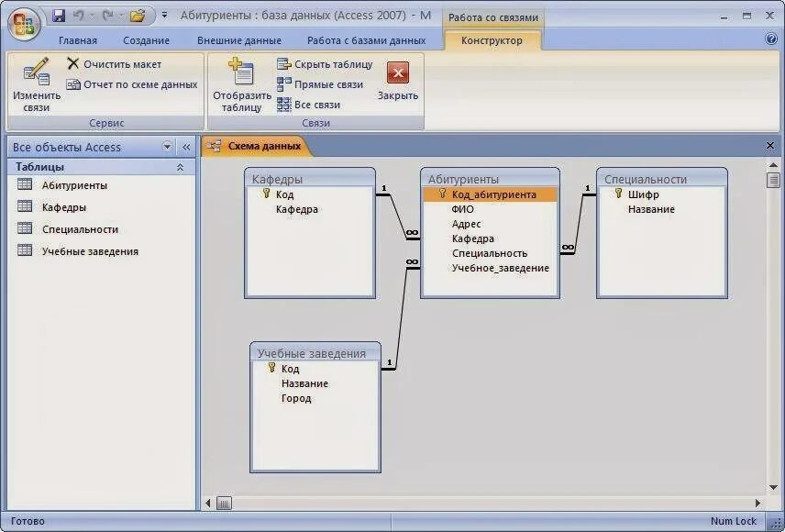Click the Готово status bar text
785x532 pixels.
coord(28,522)
